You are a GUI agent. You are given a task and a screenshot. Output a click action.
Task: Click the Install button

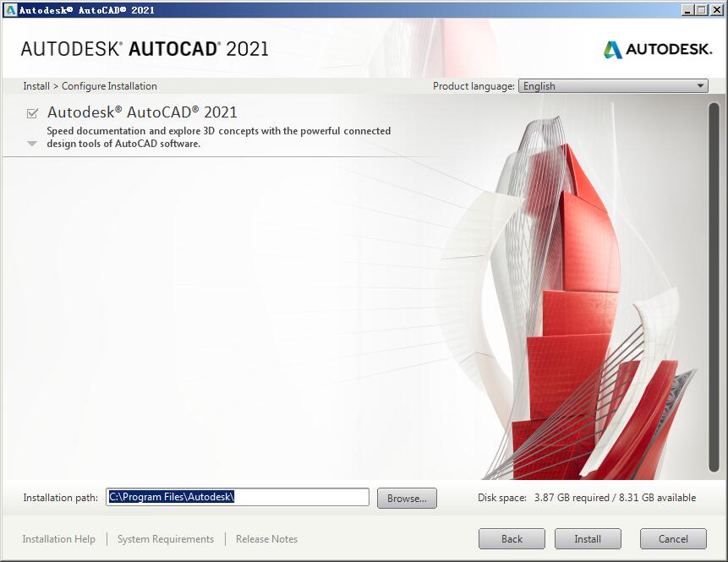coord(588,539)
